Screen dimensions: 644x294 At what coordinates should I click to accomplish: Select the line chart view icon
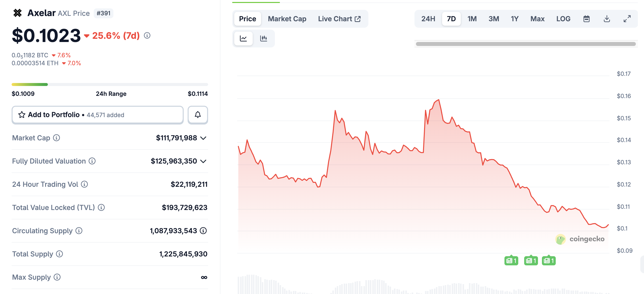[243, 38]
